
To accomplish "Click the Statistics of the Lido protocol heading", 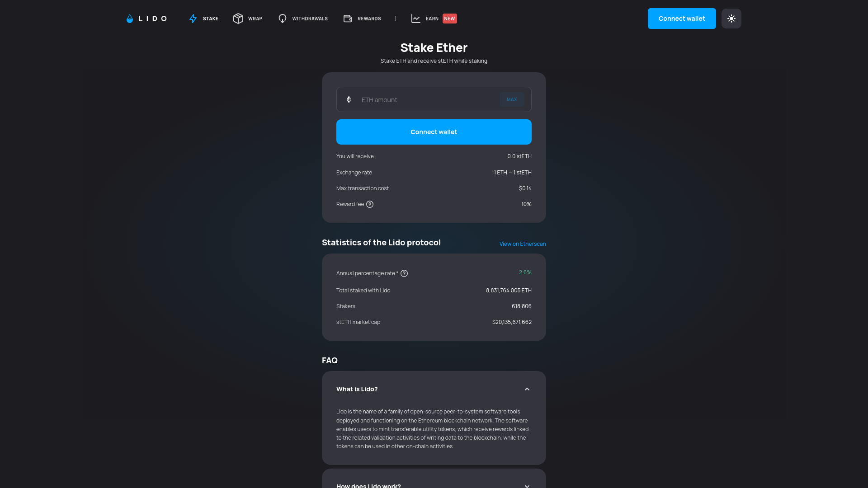I will tap(381, 243).
